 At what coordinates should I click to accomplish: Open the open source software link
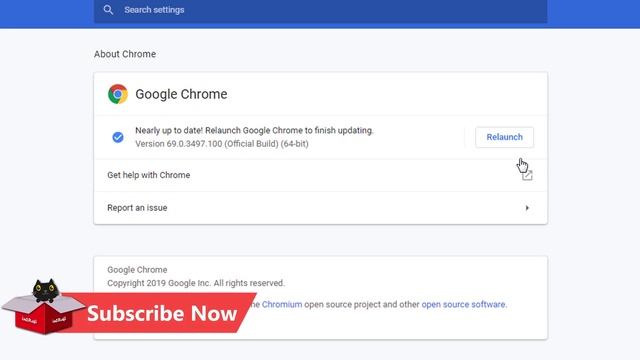pyautogui.click(x=463, y=304)
